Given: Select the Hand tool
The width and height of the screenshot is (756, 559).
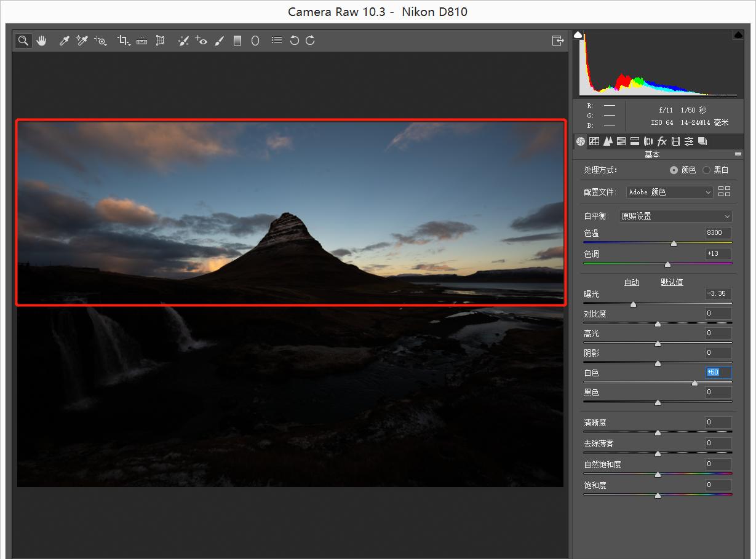Looking at the screenshot, I should click(41, 41).
